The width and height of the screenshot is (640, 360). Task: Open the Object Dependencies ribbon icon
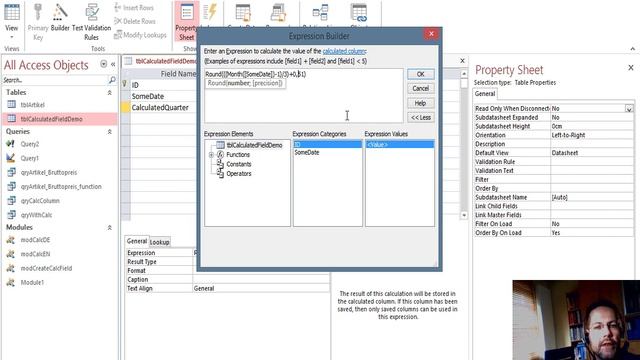tap(359, 13)
